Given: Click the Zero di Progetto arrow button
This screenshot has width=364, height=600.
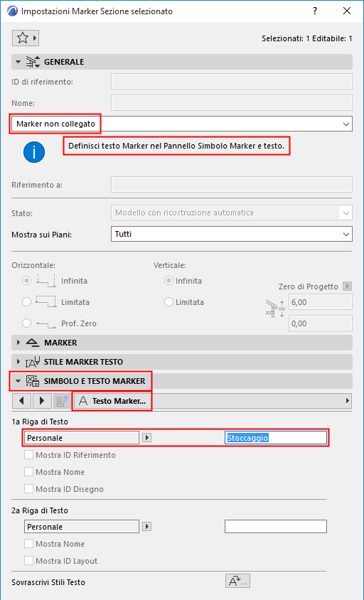Looking at the screenshot, I should 347,286.
